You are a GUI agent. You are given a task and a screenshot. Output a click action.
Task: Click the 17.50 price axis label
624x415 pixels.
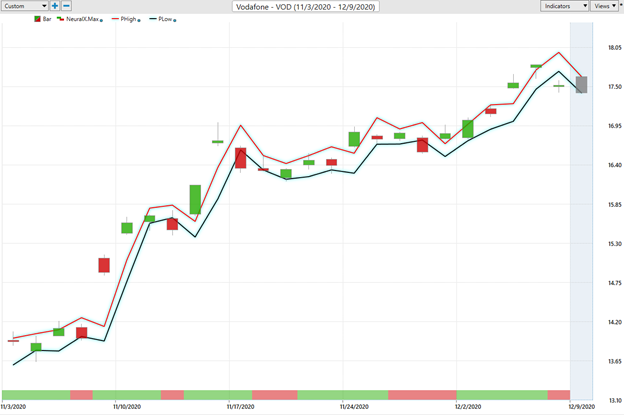pyautogui.click(x=614, y=87)
